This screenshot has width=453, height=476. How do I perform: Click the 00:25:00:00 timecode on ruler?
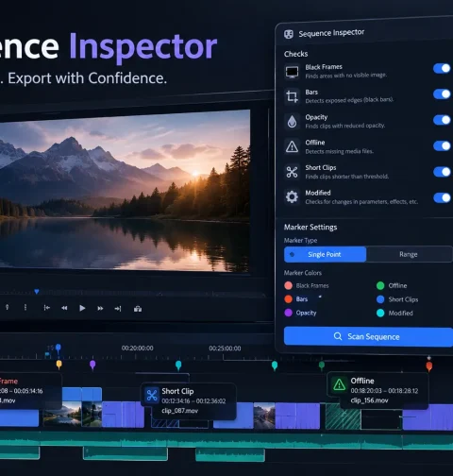(225, 348)
